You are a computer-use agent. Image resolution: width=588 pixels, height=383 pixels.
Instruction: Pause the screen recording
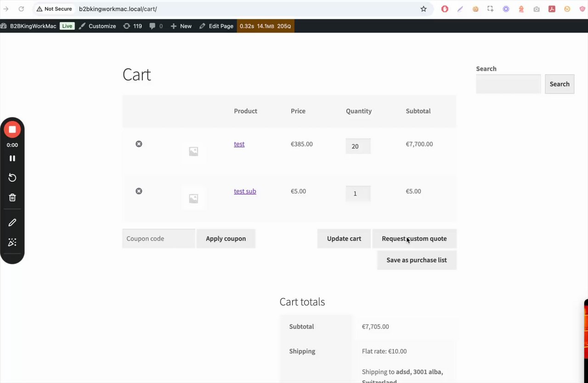coord(12,158)
